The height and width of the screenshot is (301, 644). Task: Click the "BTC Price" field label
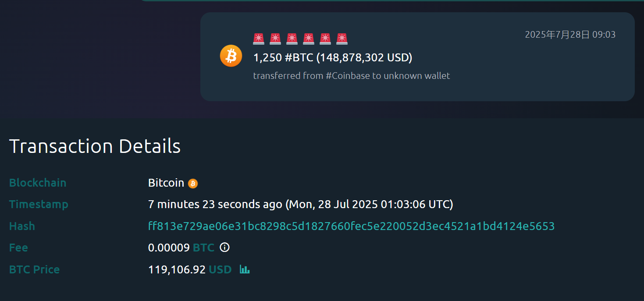tap(34, 269)
